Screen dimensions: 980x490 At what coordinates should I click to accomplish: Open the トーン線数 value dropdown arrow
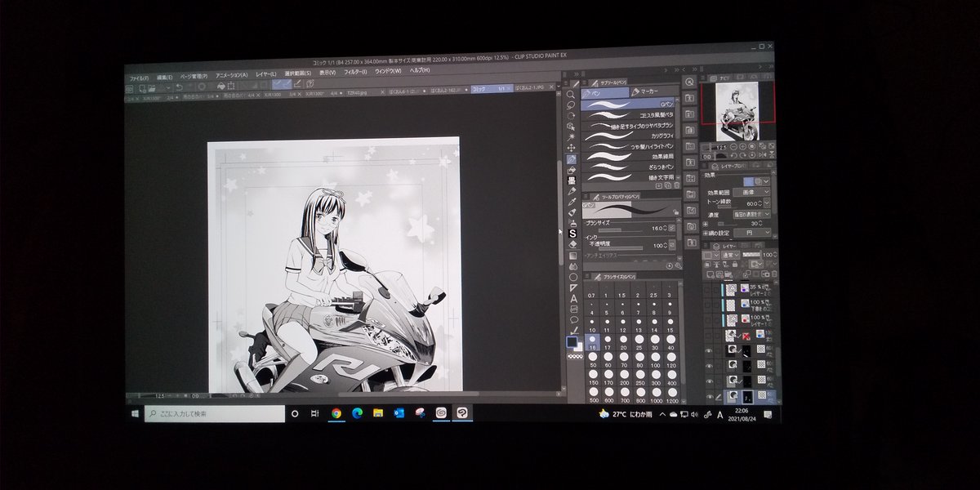(767, 203)
